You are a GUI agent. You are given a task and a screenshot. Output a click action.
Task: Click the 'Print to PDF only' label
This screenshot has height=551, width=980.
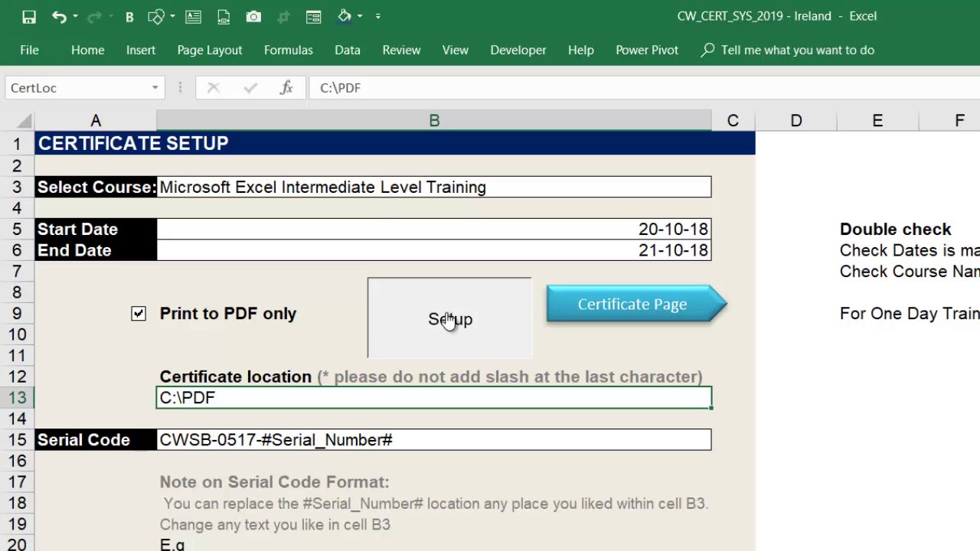tap(227, 314)
